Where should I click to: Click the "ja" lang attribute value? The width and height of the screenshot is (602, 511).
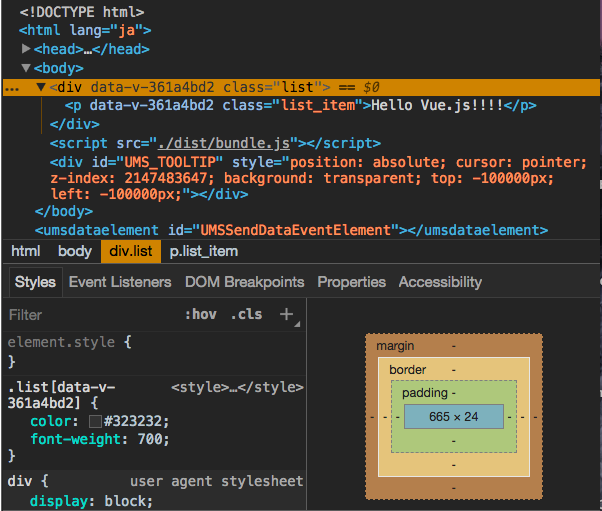click(127, 30)
